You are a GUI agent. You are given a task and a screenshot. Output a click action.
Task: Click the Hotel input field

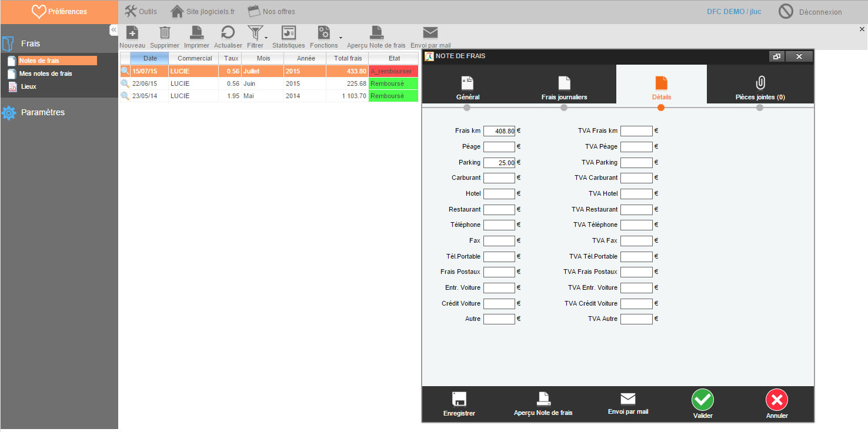tap(499, 193)
